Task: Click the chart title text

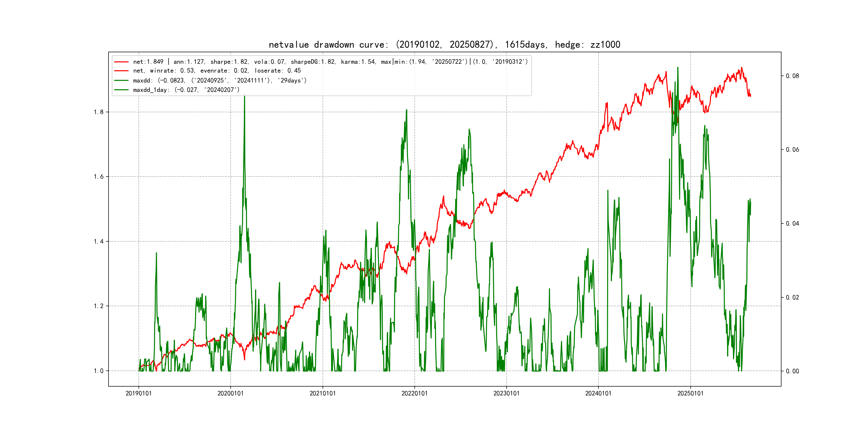Action: click(444, 44)
